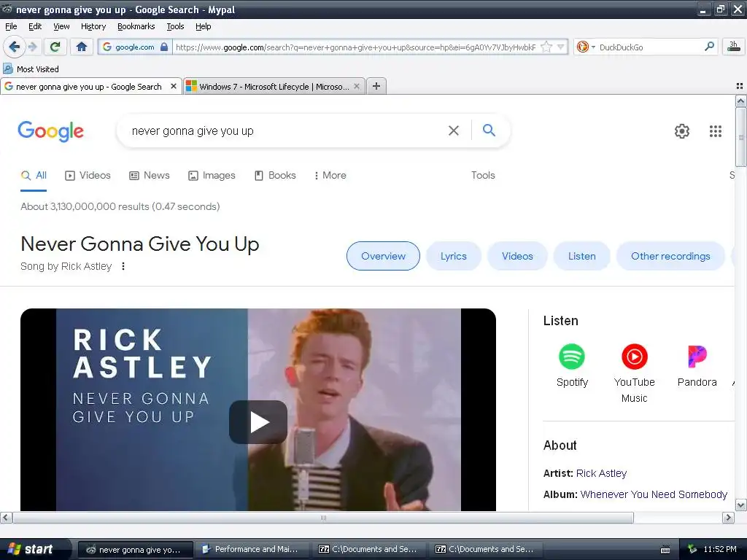Viewport: 747px width, 560px height.
Task: Open Google settings gear icon
Action: 682,131
